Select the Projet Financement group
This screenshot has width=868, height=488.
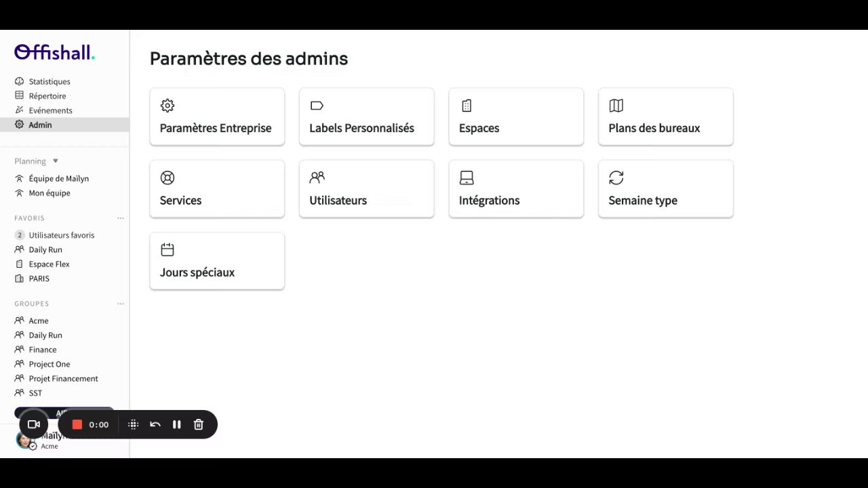(x=63, y=379)
